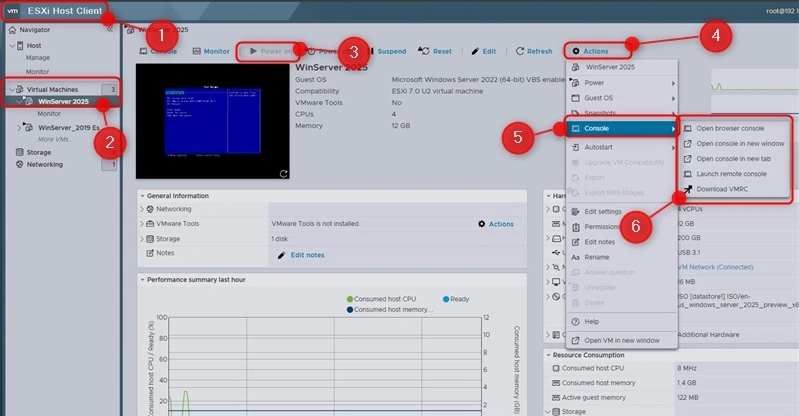Viewport: 799px width, 416px height.
Task: Click Active guest memory row
Action: pyautogui.click(x=672, y=398)
